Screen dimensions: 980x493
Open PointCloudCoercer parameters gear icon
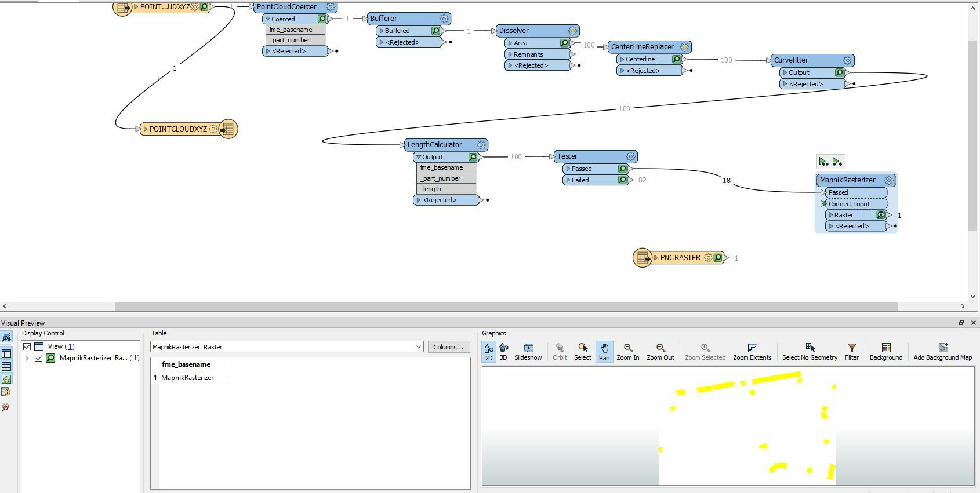pos(330,7)
